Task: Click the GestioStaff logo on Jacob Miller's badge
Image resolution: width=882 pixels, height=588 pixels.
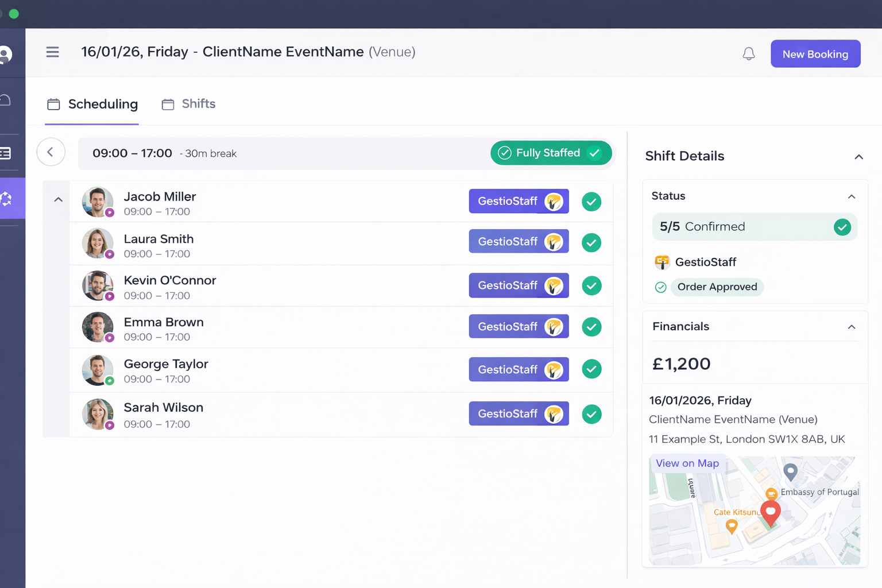Action: point(553,201)
